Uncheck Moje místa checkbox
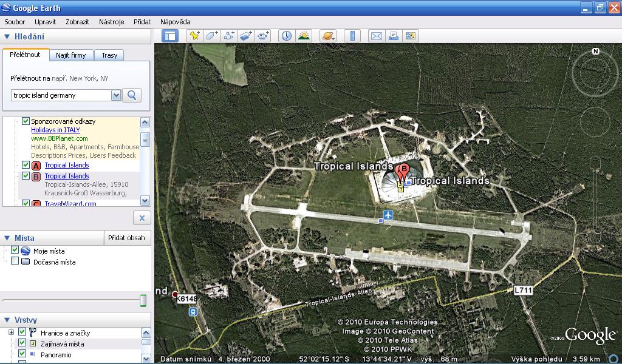The image size is (622, 364). (x=15, y=250)
